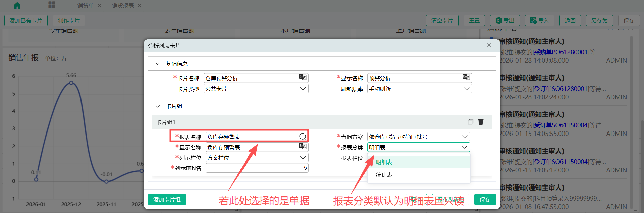
Task: Close the 销货单 tab
Action: (x=99, y=6)
